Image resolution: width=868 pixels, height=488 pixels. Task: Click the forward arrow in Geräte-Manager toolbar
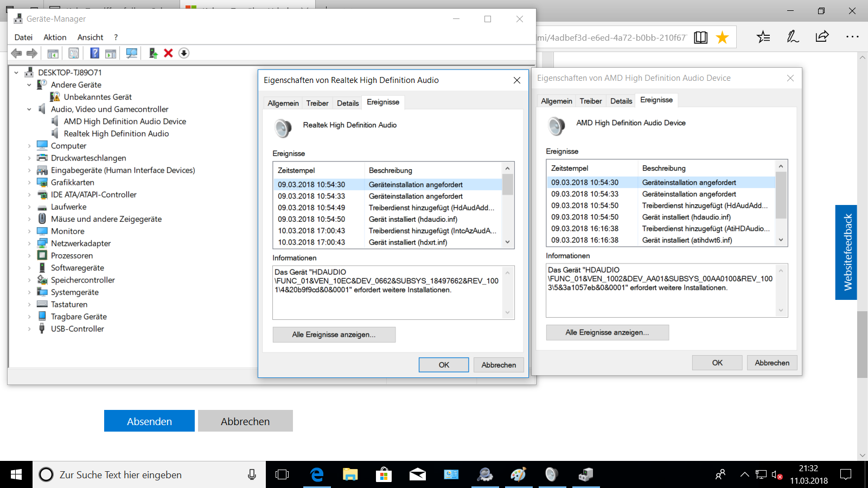[x=32, y=53]
